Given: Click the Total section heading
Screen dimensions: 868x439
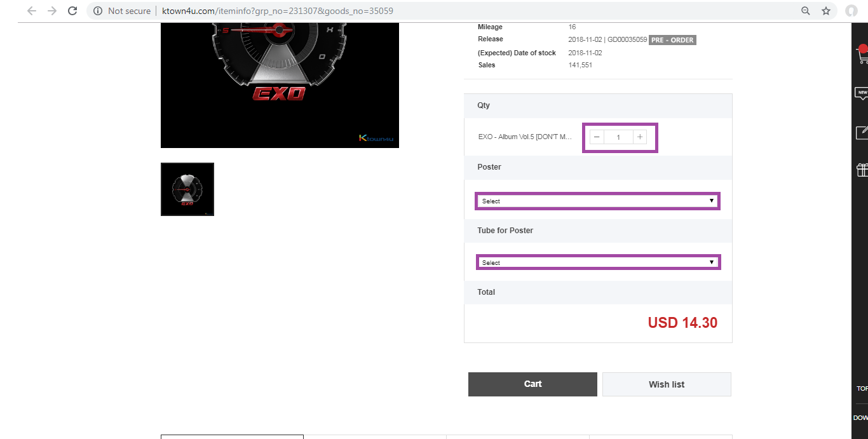Looking at the screenshot, I should pos(486,292).
